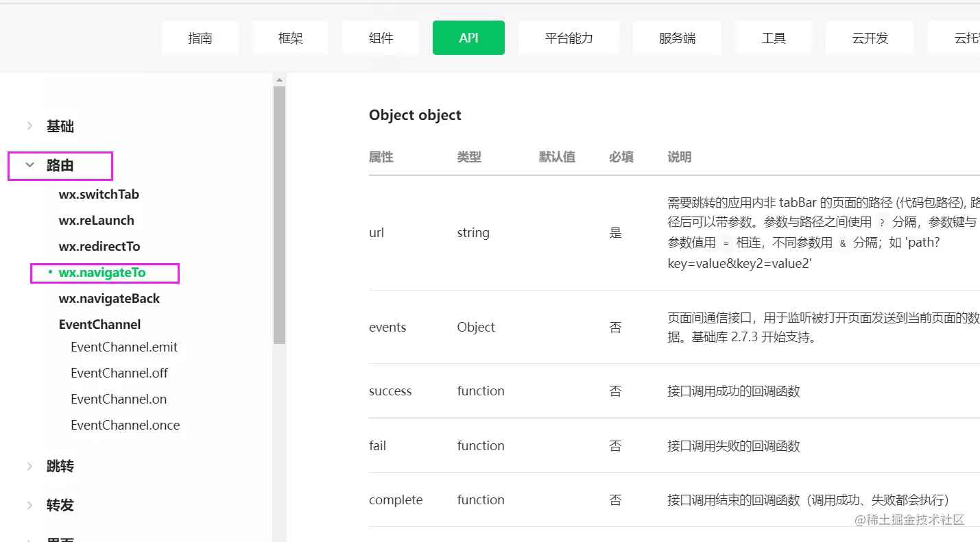Open the wx.reLaunch doc link
Viewport: 980px width, 542px height.
click(97, 221)
